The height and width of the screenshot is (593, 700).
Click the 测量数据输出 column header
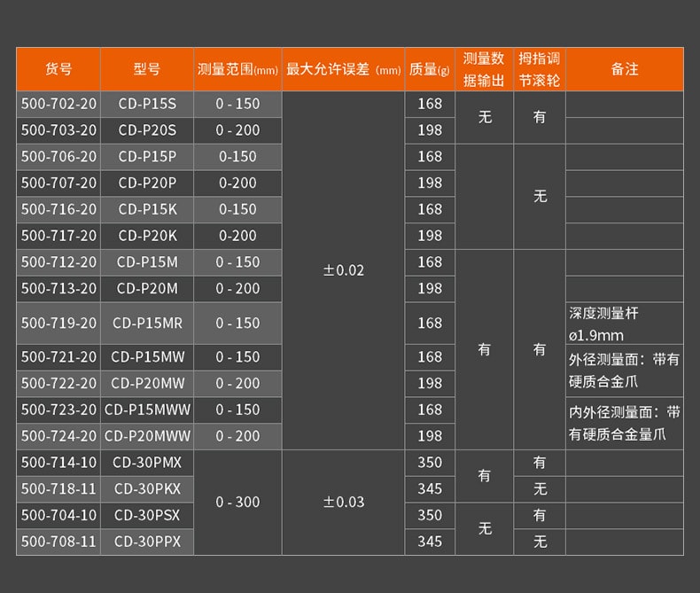point(484,69)
